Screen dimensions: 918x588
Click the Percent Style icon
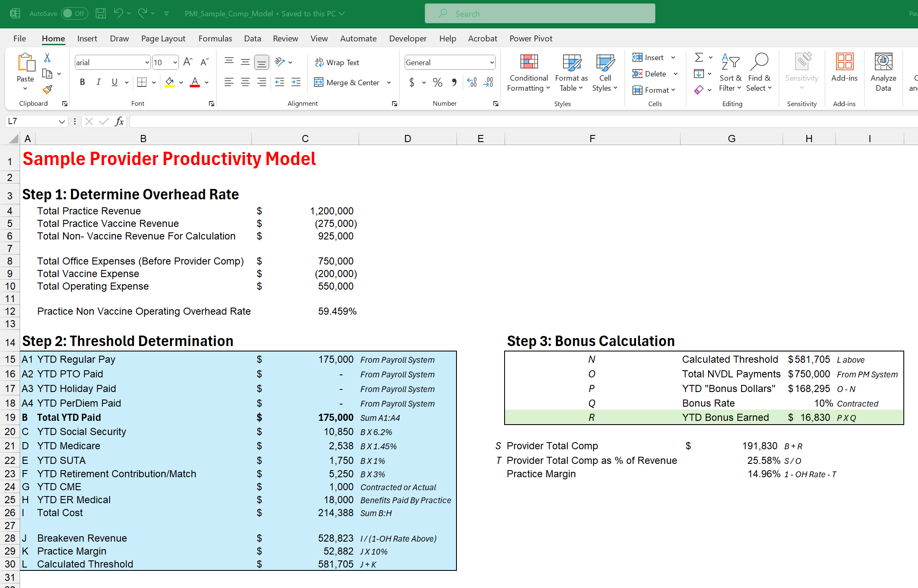437,82
